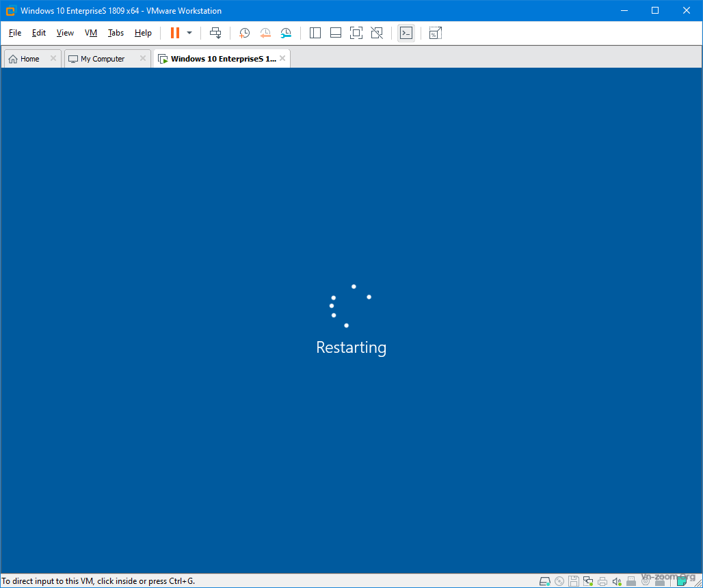Open the message log note icon
Screen dimensions: 703x588
[x=682, y=581]
